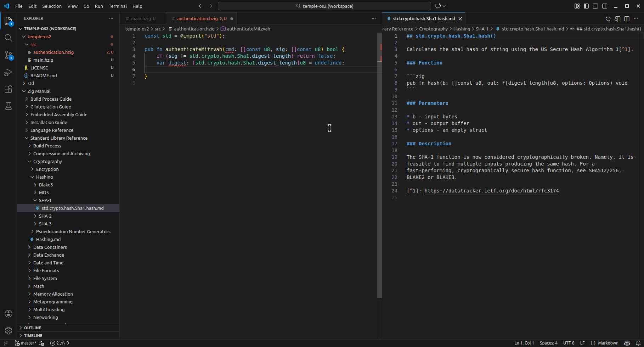
Task: Open the Source Control view
Action: (9, 55)
